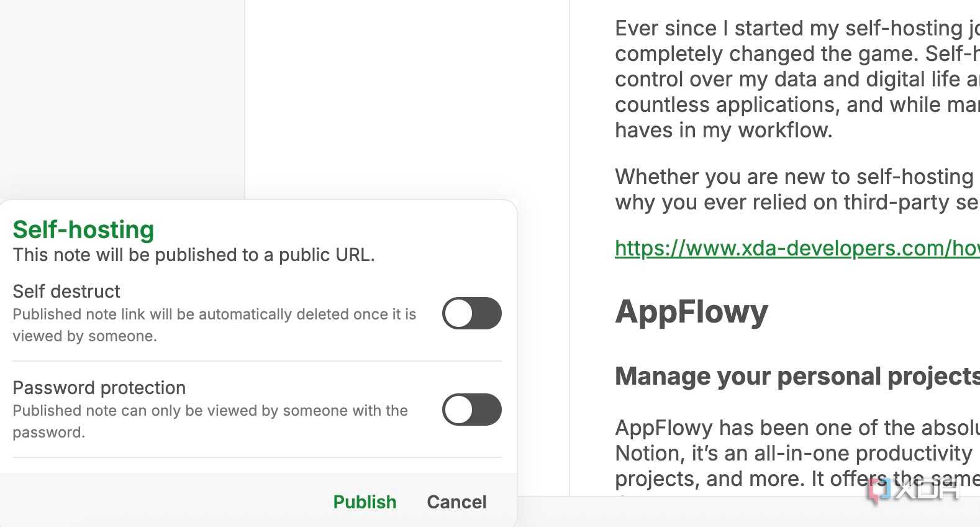This screenshot has width=980, height=527.
Task: Place cursor in 'Ever since I started' paragraph
Action: click(x=797, y=79)
